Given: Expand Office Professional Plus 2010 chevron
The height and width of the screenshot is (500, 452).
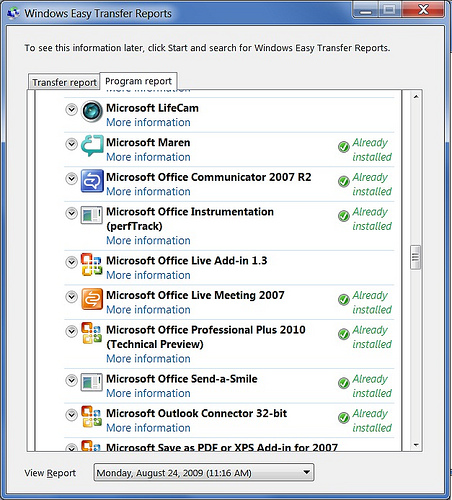Looking at the screenshot, I should (71, 331).
